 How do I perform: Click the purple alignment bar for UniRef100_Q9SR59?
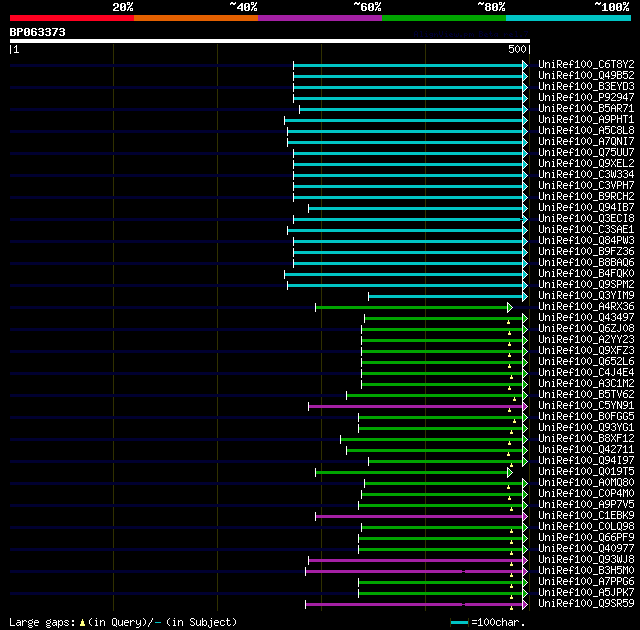[416, 605]
